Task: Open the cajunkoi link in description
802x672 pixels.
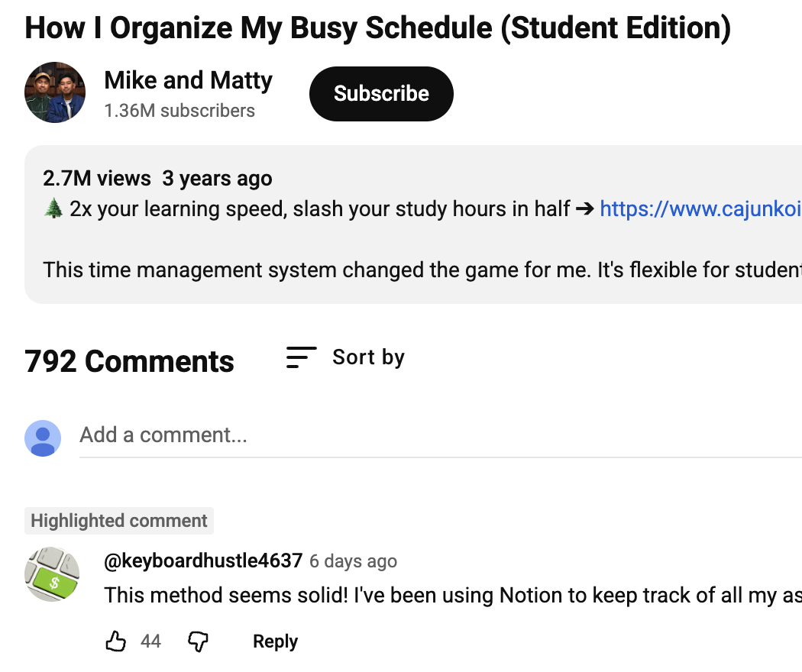Action: (700, 208)
